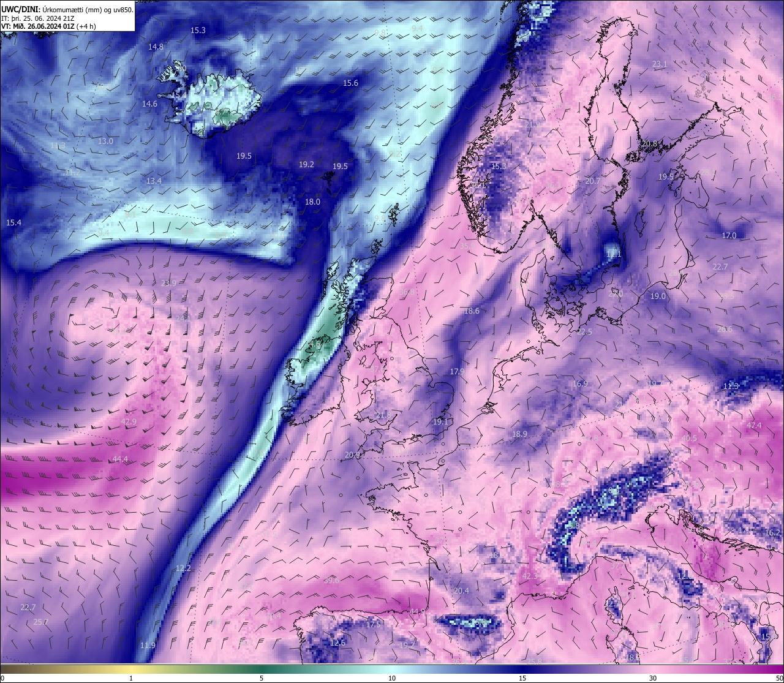Click the 47.4 value at right edge
Viewport: 784px width, 683px height.
tap(754, 425)
